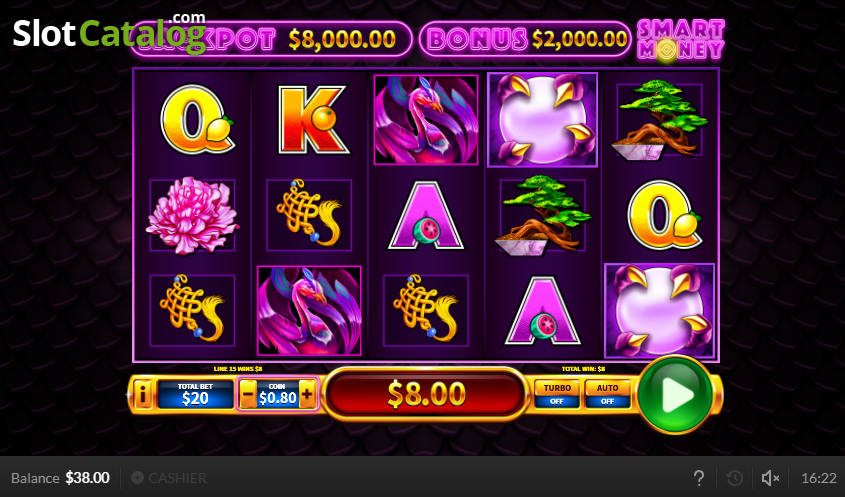This screenshot has height=497, width=845.
Task: Click the Total Bet $20 display
Action: 195,394
